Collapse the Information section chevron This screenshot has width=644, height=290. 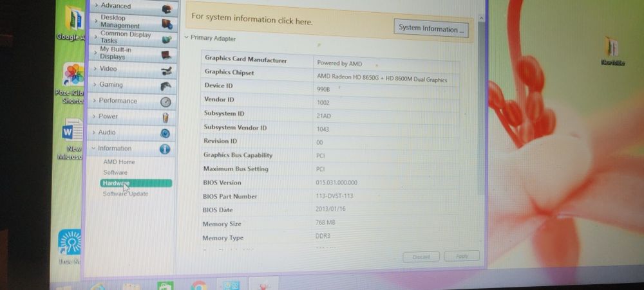[x=93, y=149]
